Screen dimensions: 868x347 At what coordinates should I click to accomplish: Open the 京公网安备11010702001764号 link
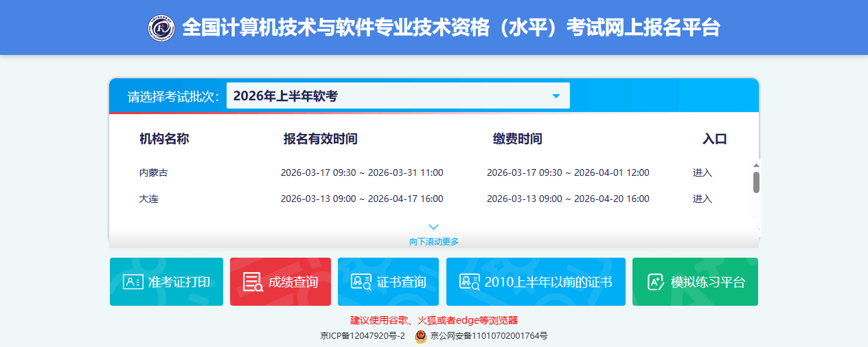(x=488, y=336)
